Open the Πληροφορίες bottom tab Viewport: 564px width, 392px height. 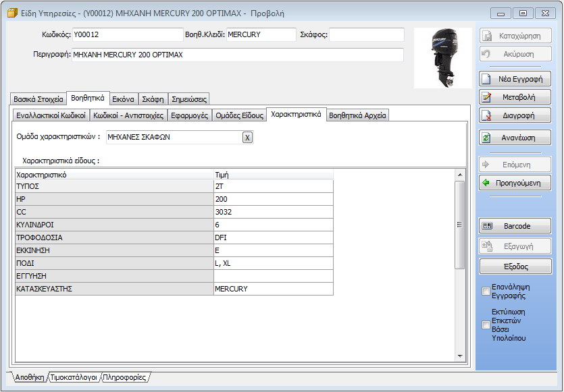124,377
